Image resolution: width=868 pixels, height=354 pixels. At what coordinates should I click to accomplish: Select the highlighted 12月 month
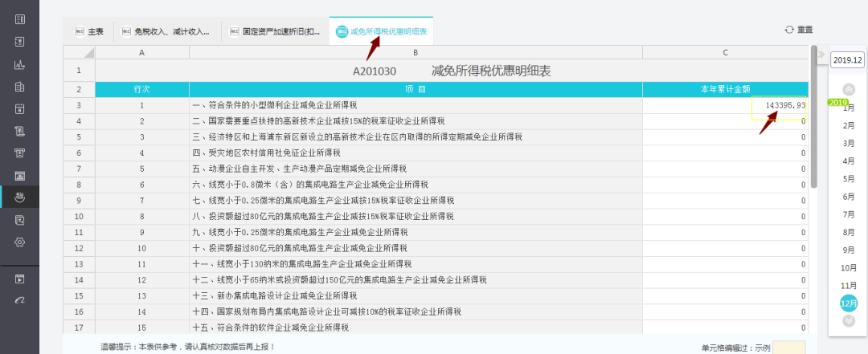tap(849, 303)
